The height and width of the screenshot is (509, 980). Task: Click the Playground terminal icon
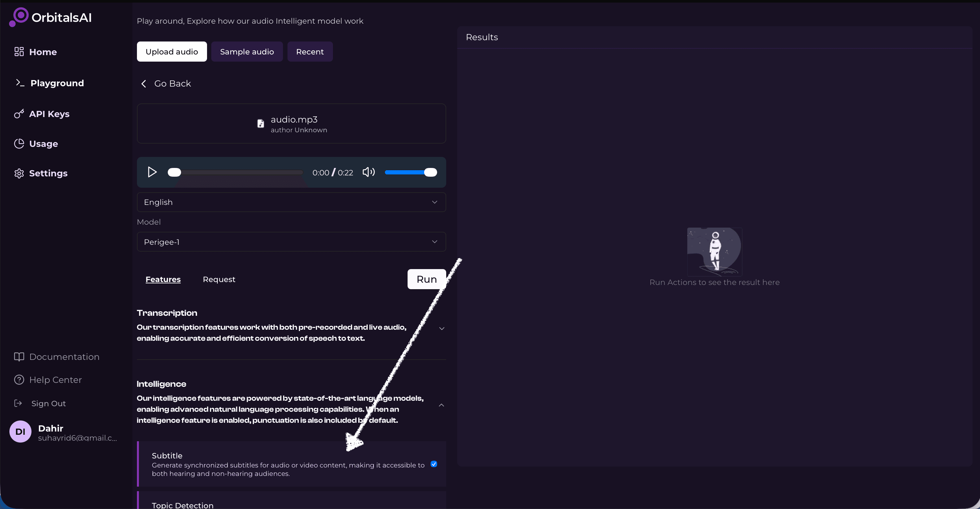[x=20, y=82]
